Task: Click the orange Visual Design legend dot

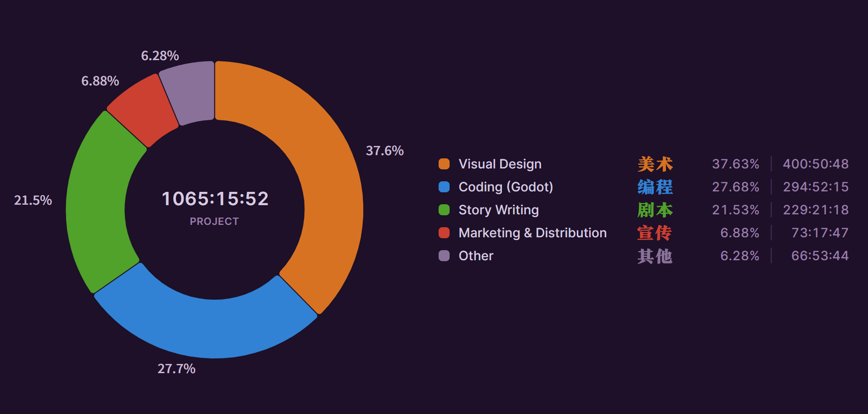Action: (x=444, y=164)
